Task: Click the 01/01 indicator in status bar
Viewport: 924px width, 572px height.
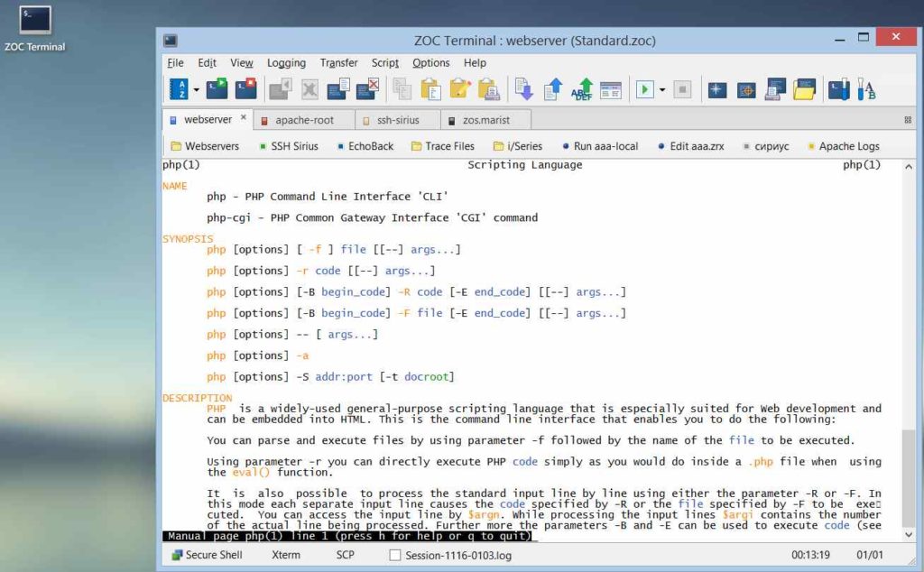Action: pos(870,555)
